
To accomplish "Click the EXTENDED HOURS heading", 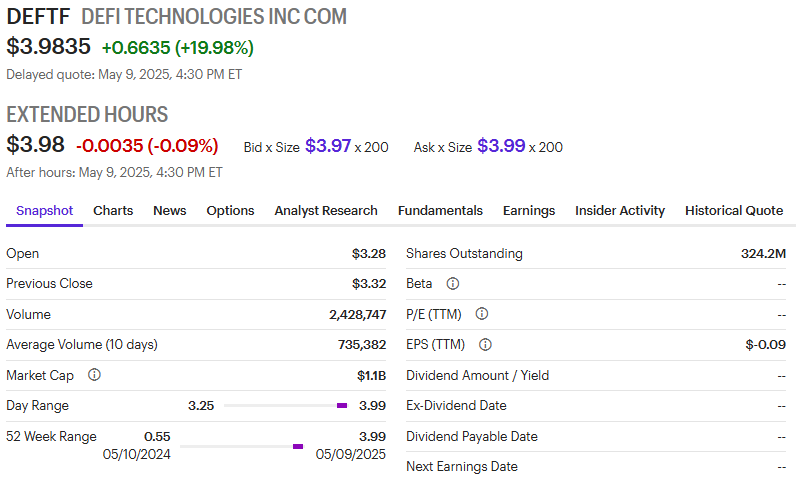I will coord(87,114).
